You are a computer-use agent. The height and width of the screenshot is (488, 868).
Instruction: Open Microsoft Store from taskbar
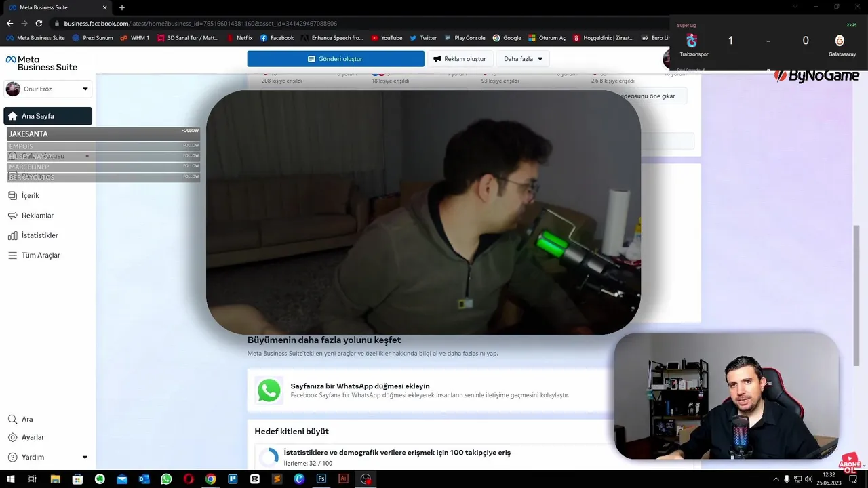point(77,479)
